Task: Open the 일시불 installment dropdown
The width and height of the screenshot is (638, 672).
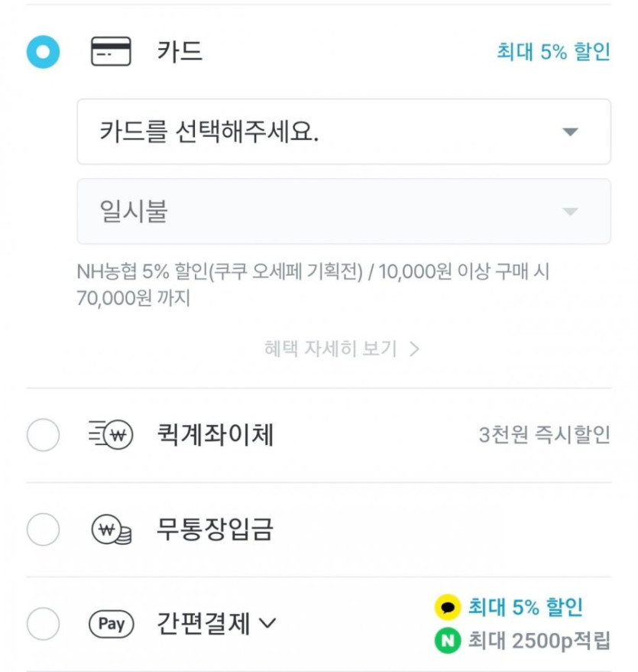Action: (x=343, y=211)
